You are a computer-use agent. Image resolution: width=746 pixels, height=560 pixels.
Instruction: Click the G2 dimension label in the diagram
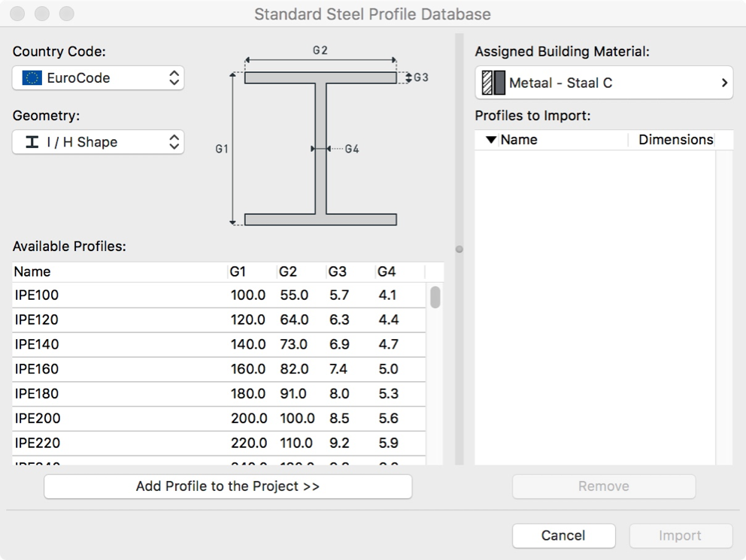point(320,50)
